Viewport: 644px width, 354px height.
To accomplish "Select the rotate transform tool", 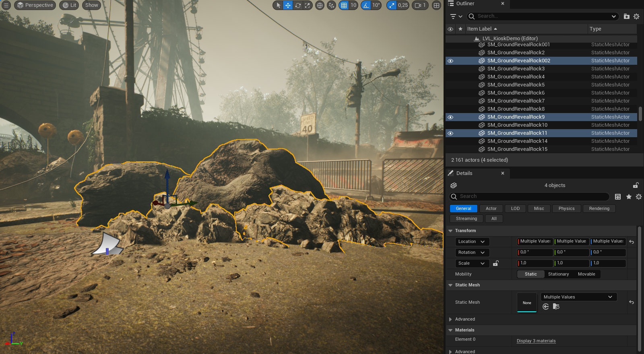I will (x=298, y=5).
